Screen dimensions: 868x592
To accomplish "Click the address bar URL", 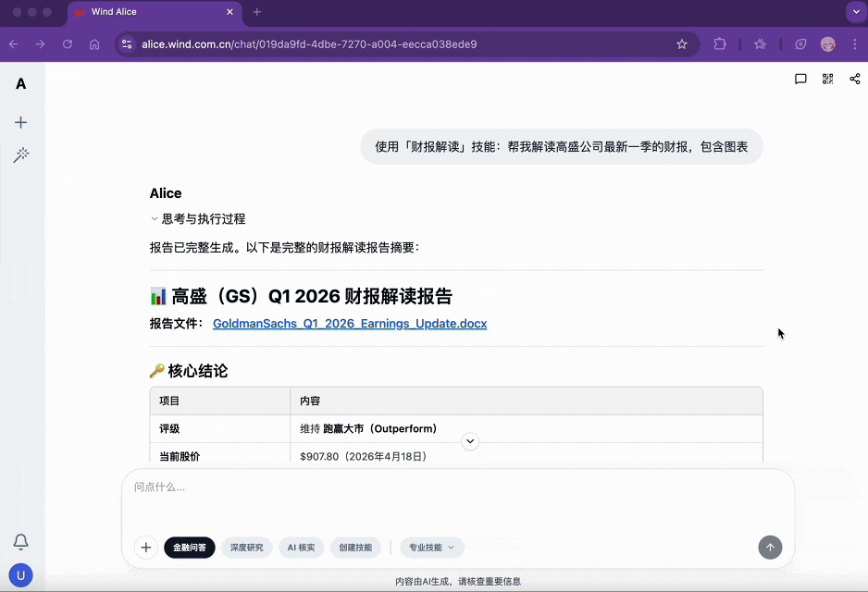I will pyautogui.click(x=309, y=44).
